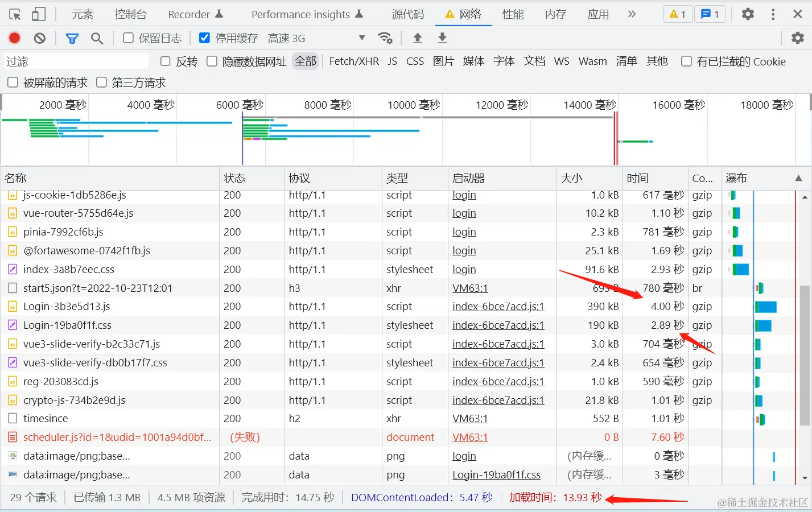Click the first data:image/png thumbnail icon
Image resolution: width=812 pixels, height=512 pixels.
(x=13, y=456)
